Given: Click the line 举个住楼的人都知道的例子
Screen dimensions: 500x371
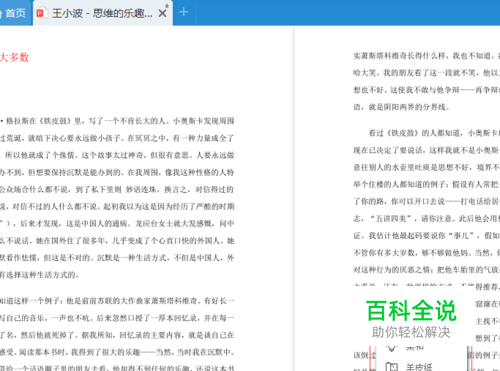Looking at the screenshot, I should (x=427, y=184).
